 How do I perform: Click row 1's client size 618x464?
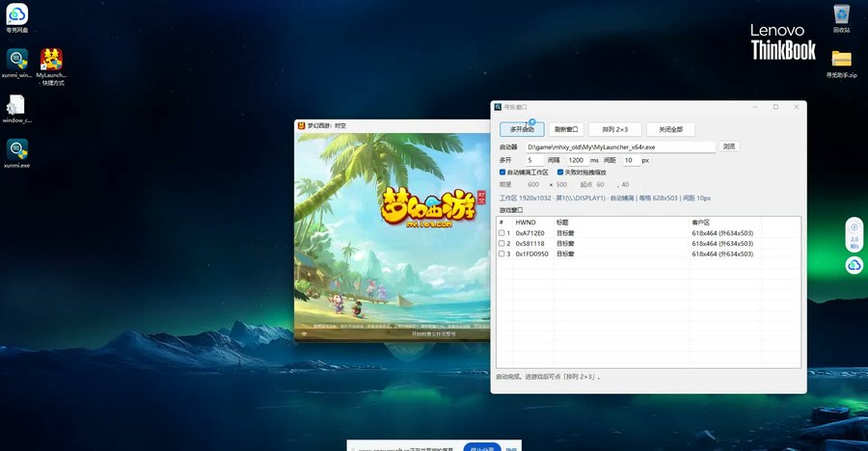click(722, 233)
